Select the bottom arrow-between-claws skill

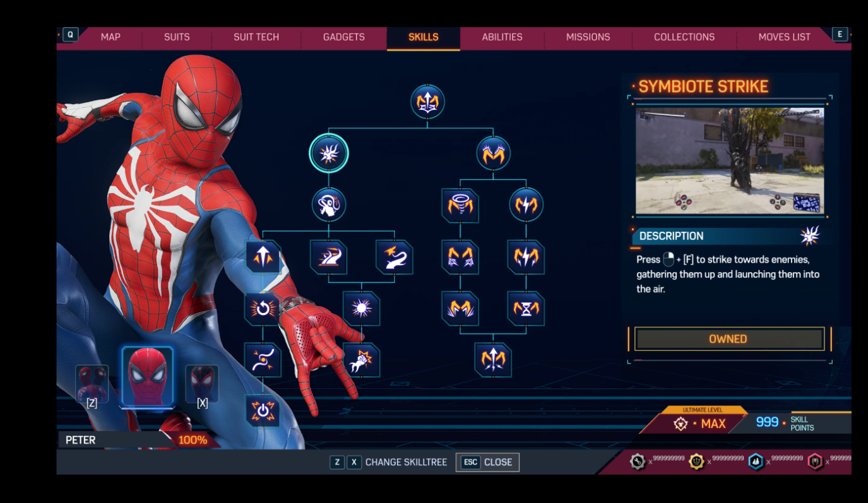(493, 360)
